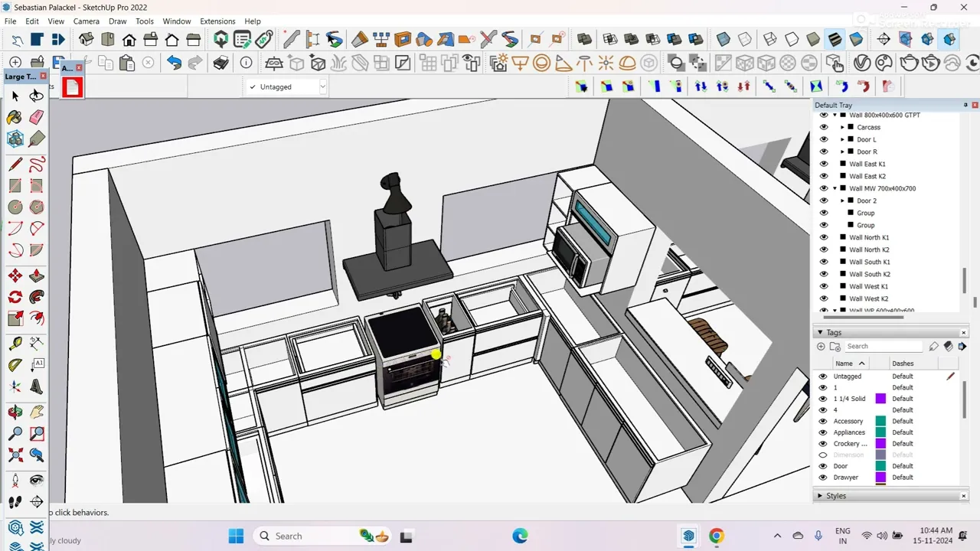The width and height of the screenshot is (980, 551).
Task: Expand the Styles panel
Action: 821,496
